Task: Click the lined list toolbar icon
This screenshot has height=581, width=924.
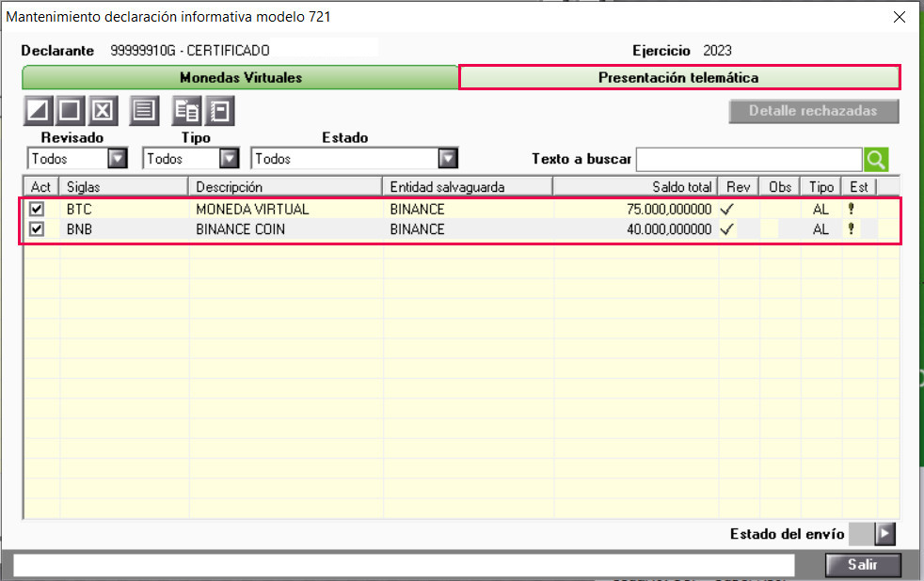Action: coord(144,111)
